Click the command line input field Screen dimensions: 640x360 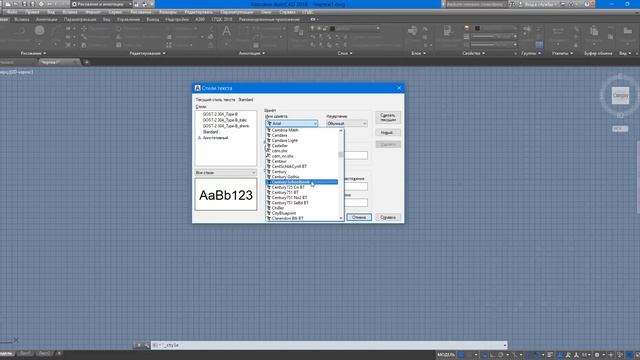pyautogui.click(x=329, y=345)
